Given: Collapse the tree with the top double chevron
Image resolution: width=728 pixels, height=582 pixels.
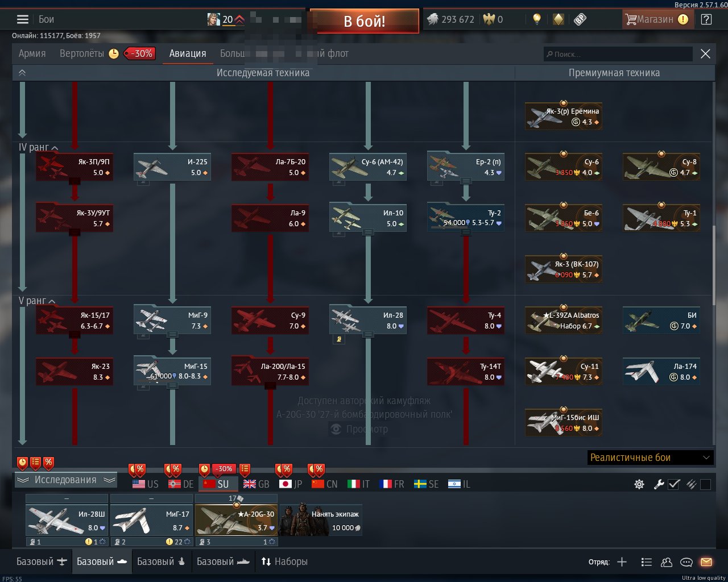Looking at the screenshot, I should [x=22, y=73].
